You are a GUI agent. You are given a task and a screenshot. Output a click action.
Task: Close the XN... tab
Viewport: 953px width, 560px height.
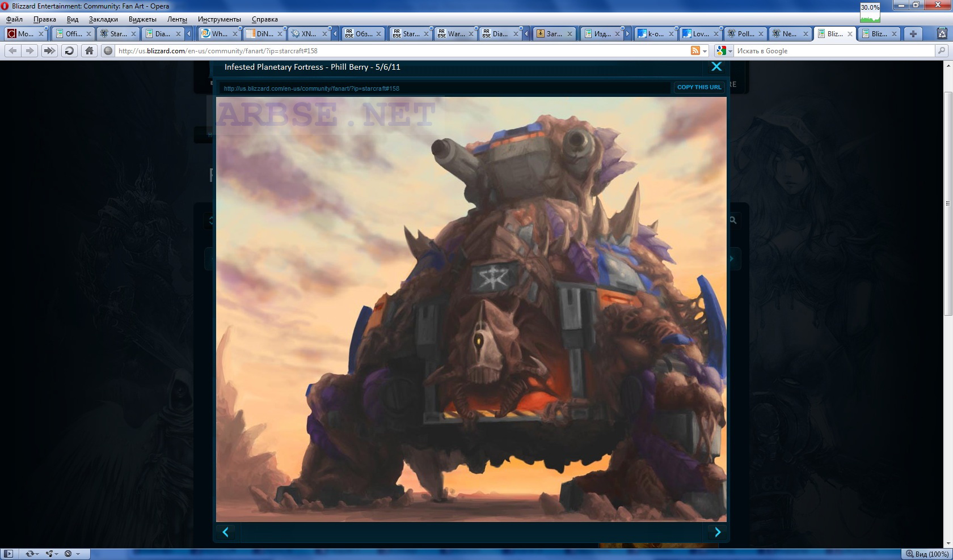point(324,34)
